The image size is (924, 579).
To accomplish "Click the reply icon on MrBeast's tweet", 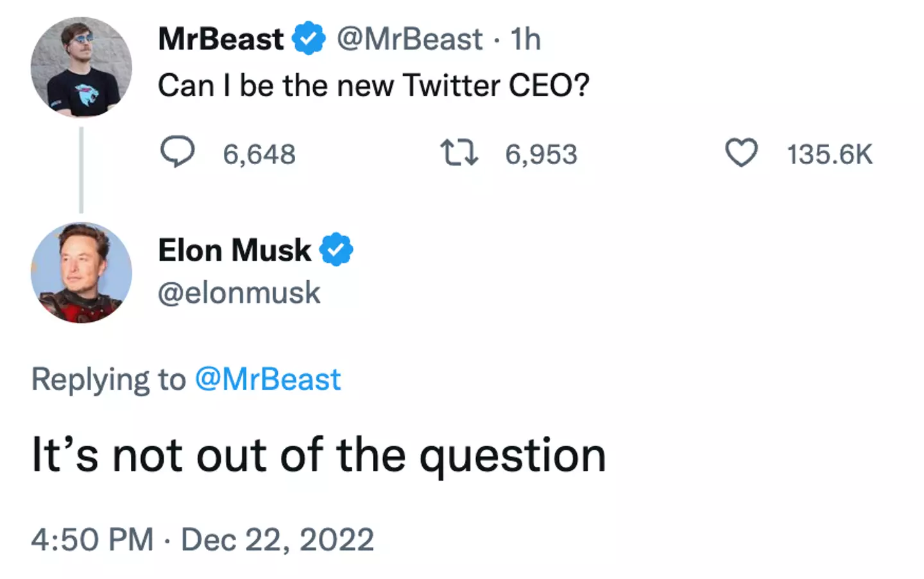I will coord(178,153).
